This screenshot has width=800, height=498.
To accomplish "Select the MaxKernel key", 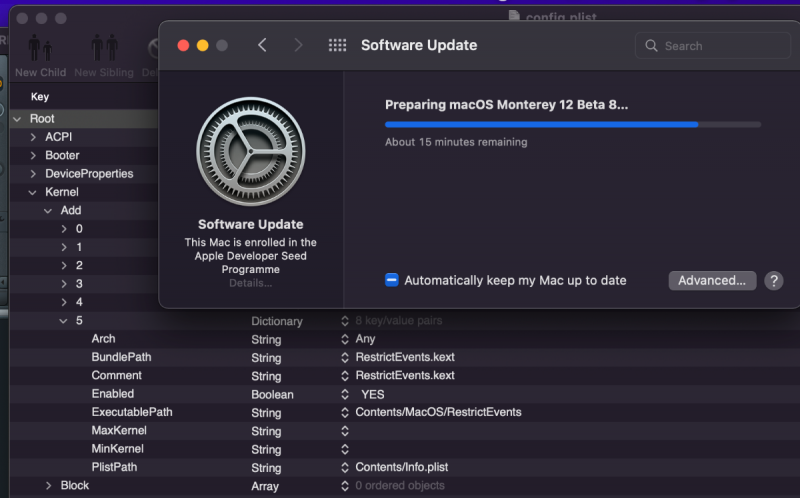I will click(119, 431).
